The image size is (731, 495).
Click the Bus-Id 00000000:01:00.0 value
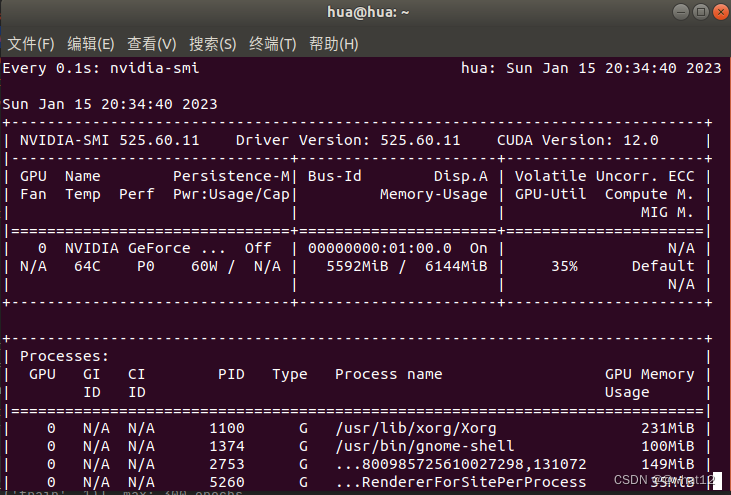click(379, 248)
